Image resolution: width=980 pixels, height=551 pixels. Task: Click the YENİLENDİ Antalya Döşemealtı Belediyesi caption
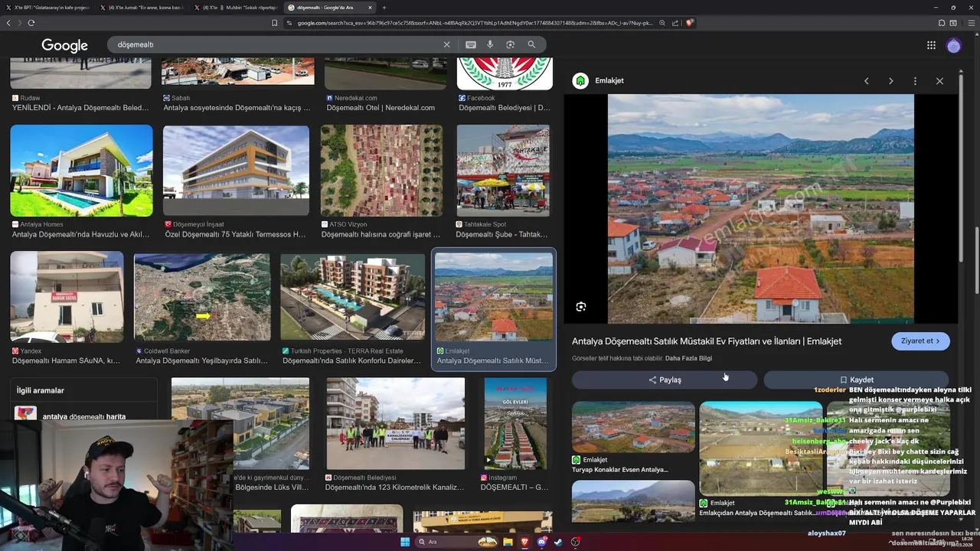pyautogui.click(x=80, y=108)
